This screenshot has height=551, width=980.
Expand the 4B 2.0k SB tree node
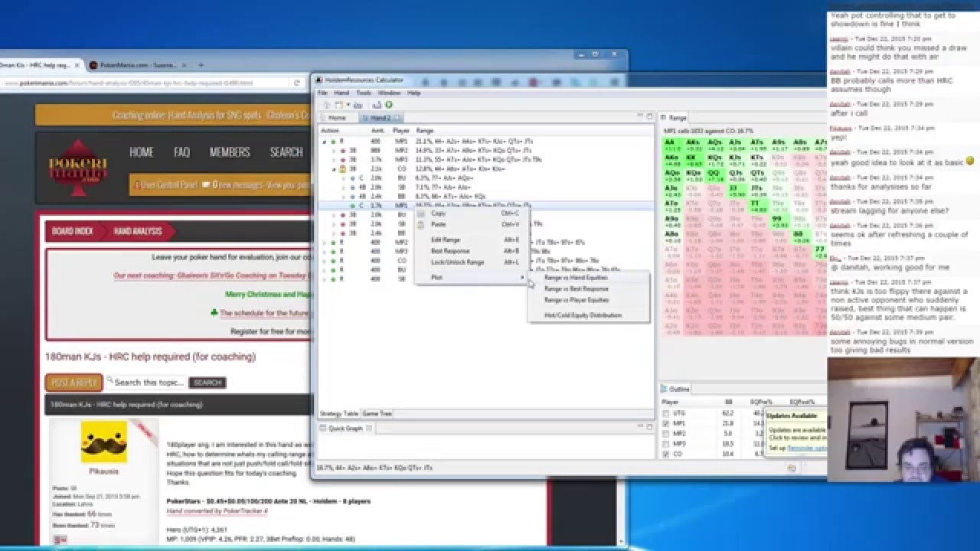point(343,187)
